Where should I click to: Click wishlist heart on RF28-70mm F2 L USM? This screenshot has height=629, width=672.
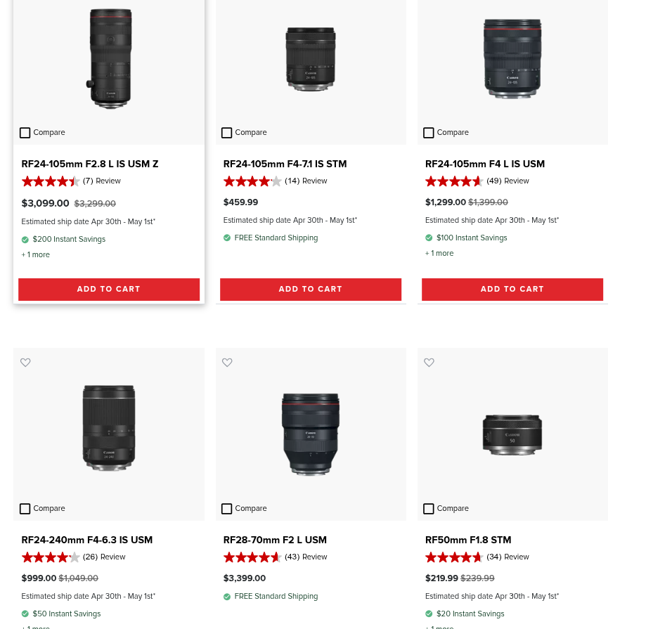tap(227, 363)
